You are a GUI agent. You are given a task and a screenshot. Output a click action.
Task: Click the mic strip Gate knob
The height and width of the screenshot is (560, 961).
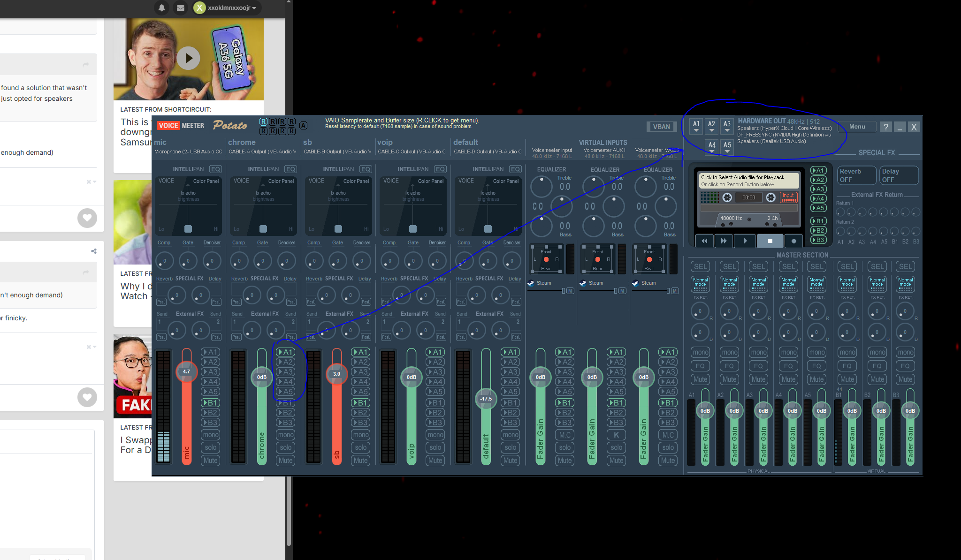tap(188, 261)
